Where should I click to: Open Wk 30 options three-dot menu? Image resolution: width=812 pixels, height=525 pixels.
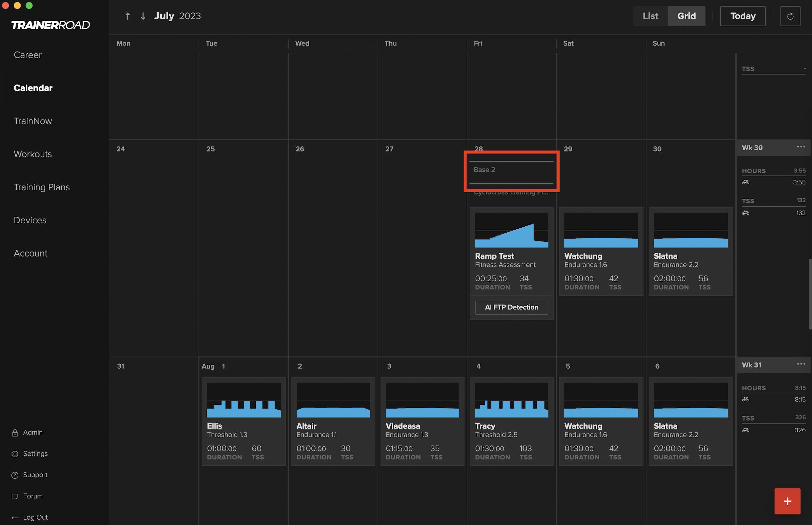pos(801,147)
